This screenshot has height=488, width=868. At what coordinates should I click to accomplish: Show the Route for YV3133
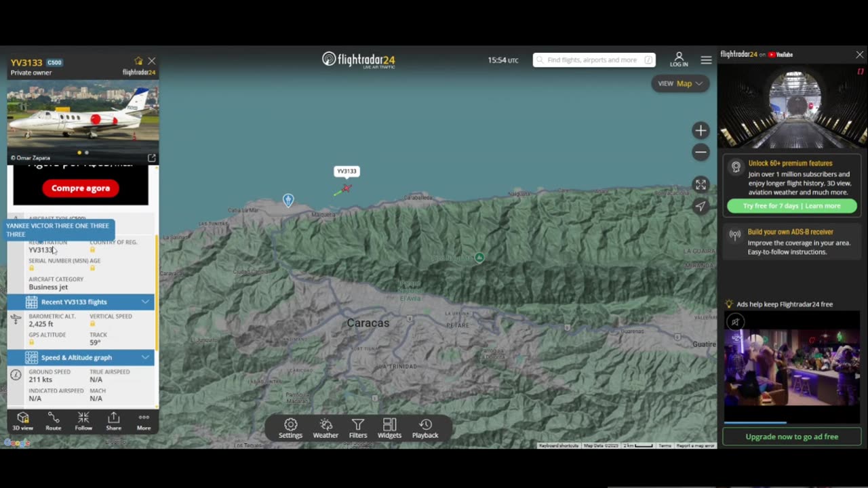53,421
